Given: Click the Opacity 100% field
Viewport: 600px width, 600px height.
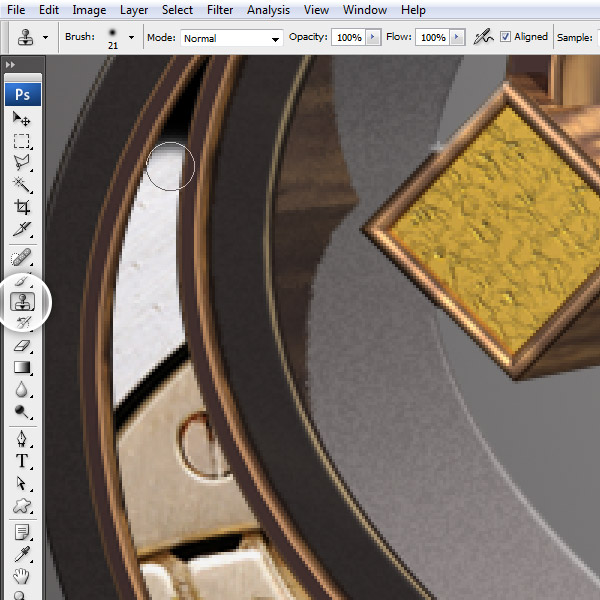Looking at the screenshot, I should coord(349,37).
